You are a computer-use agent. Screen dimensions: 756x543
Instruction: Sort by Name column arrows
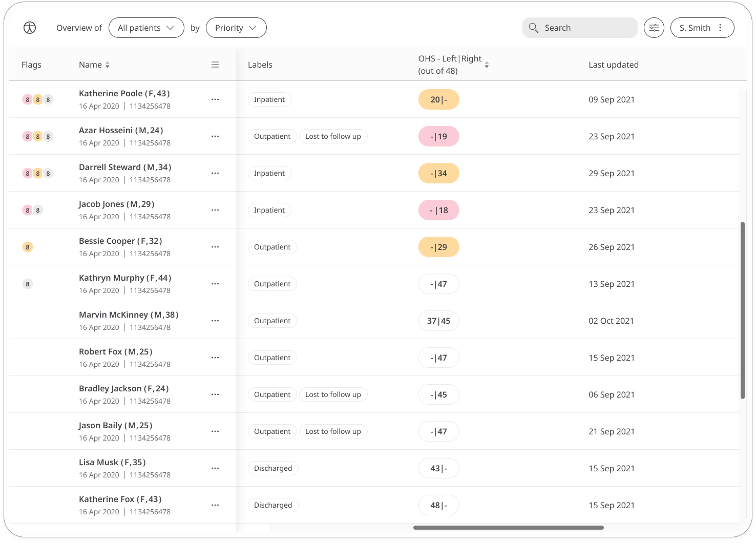(108, 65)
